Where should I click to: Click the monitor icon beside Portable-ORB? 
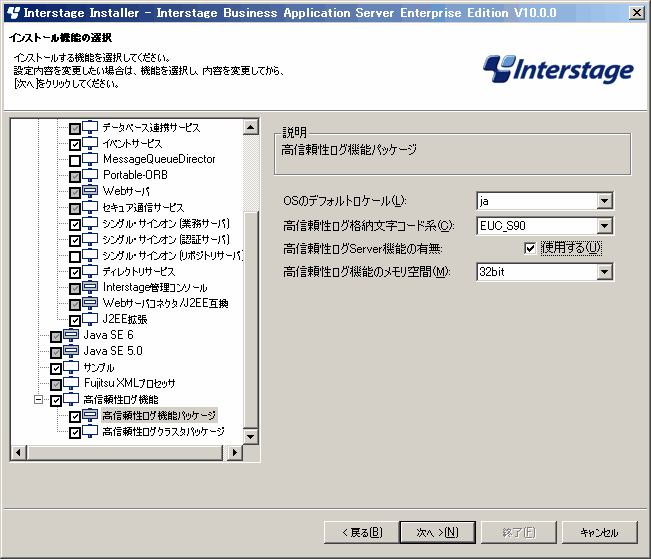coord(90,175)
